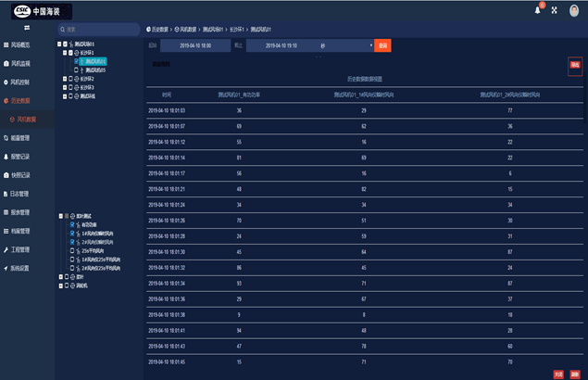588x380 pixels.
Task: Select 能量管理 from the sidebar menu
Action: [22, 137]
